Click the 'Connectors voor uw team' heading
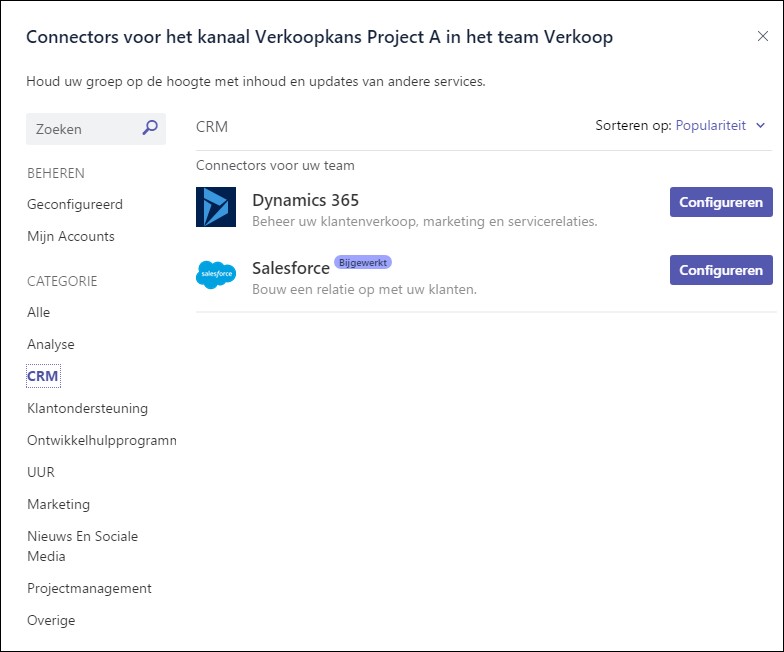Screen dimensions: 784x652 276,166
